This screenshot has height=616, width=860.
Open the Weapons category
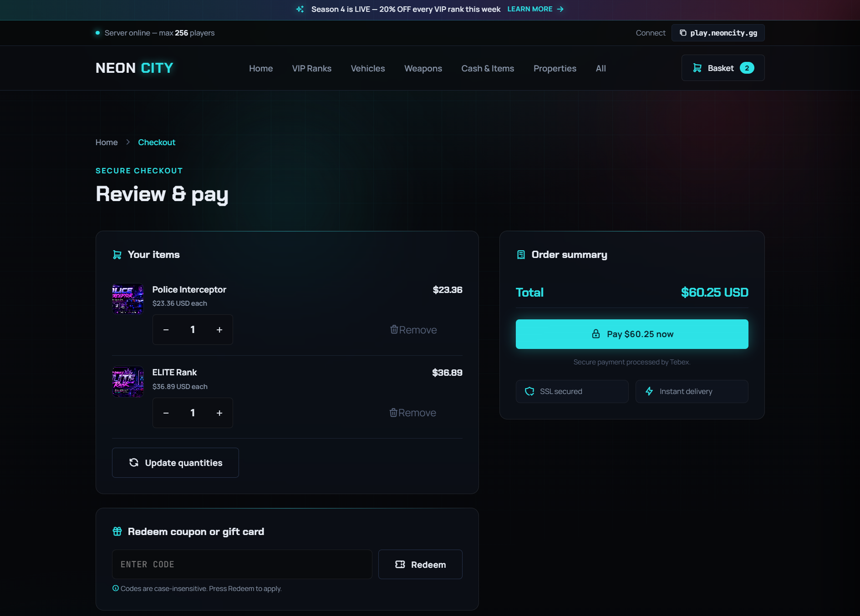point(423,68)
